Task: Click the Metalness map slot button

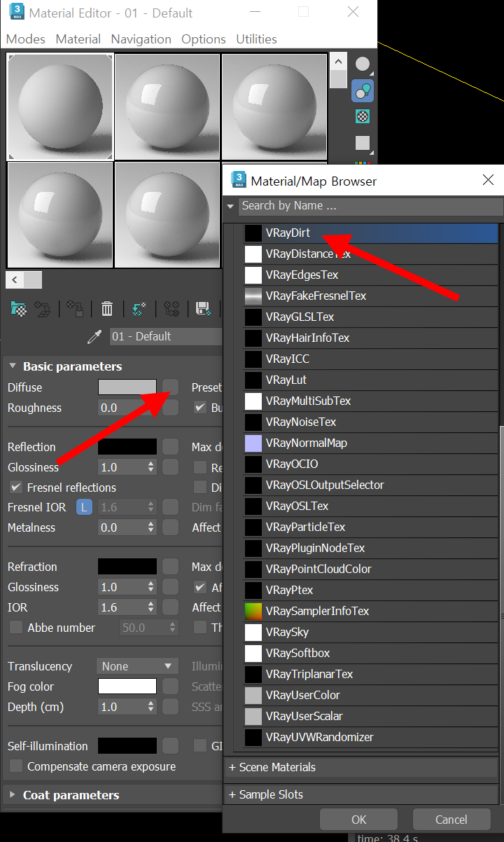Action: [x=170, y=527]
